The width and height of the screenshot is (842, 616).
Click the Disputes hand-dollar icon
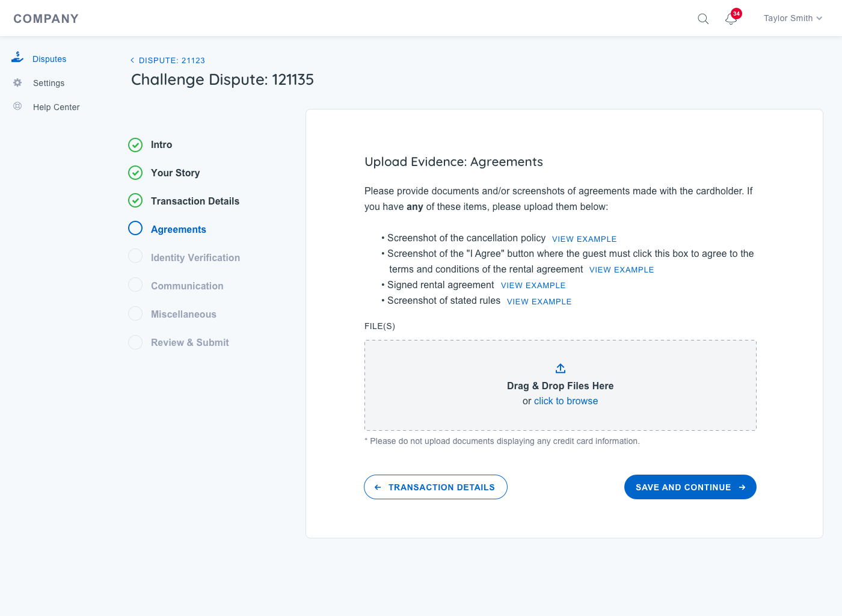click(x=17, y=58)
